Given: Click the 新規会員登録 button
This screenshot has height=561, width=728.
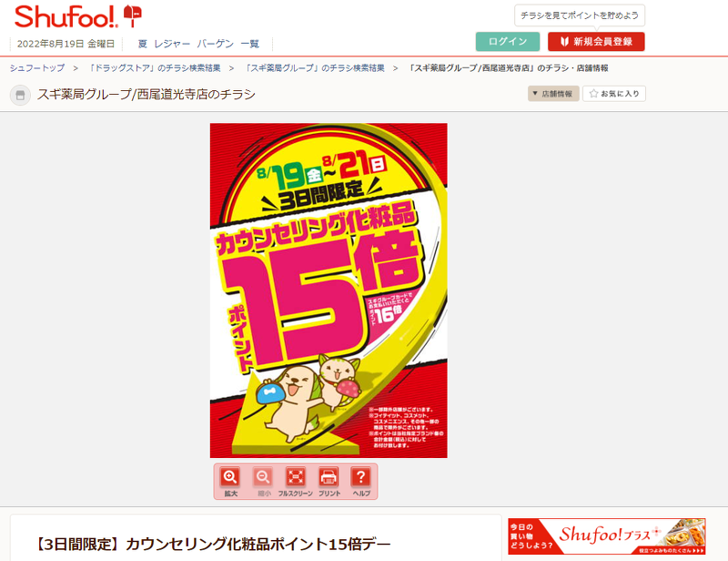Looking at the screenshot, I should [x=596, y=41].
